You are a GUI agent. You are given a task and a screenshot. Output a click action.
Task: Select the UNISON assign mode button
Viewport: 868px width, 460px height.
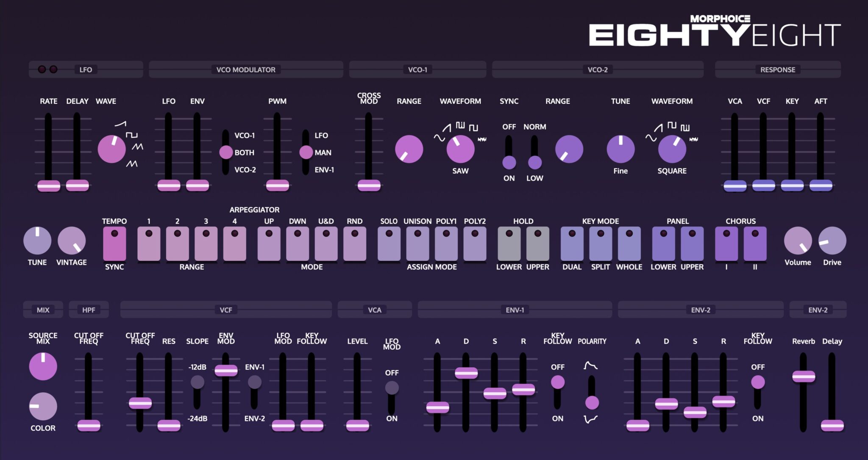point(417,244)
